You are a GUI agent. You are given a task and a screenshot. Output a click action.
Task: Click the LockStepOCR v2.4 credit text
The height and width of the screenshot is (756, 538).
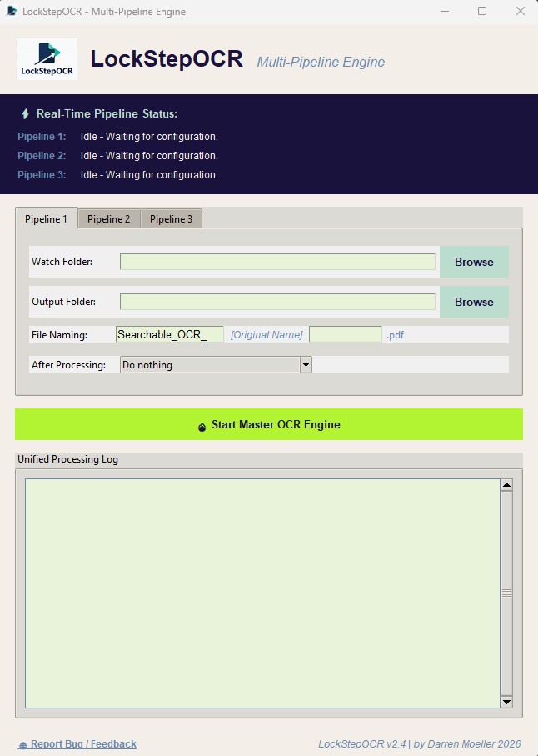(x=420, y=744)
